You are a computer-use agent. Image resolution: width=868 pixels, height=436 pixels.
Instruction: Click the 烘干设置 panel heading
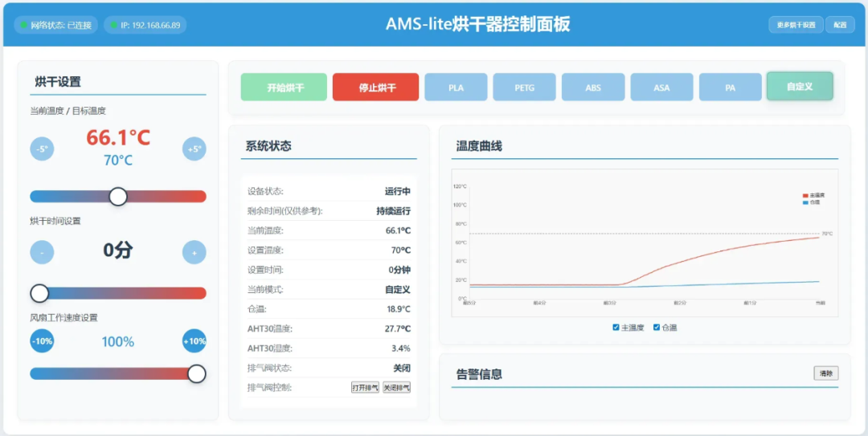58,83
